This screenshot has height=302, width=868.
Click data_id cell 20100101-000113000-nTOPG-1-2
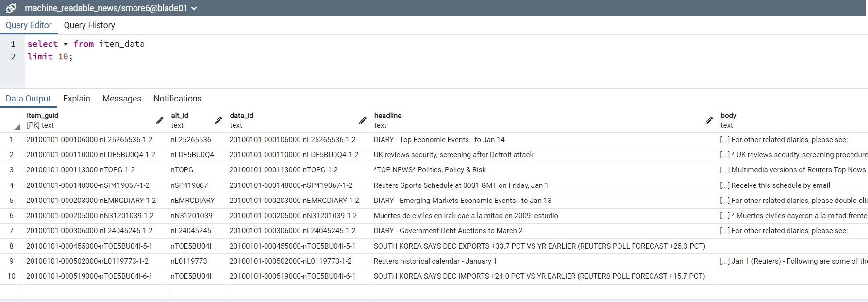pyautogui.click(x=298, y=170)
